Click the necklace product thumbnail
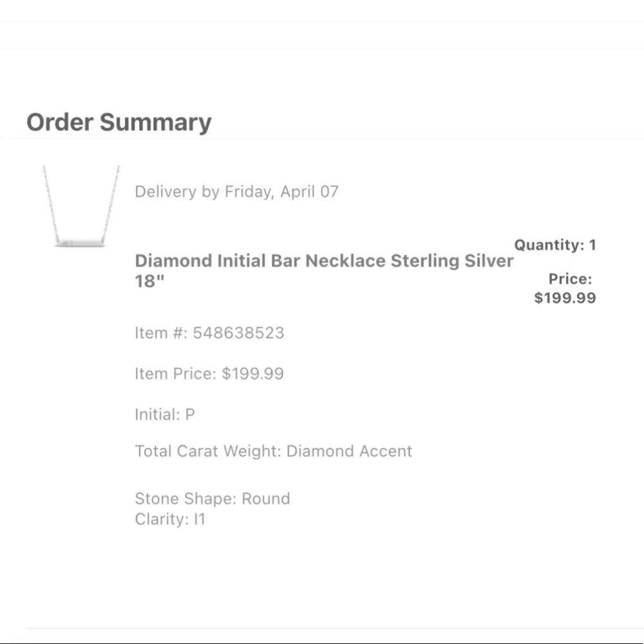This screenshot has width=644, height=644. pos(81,207)
